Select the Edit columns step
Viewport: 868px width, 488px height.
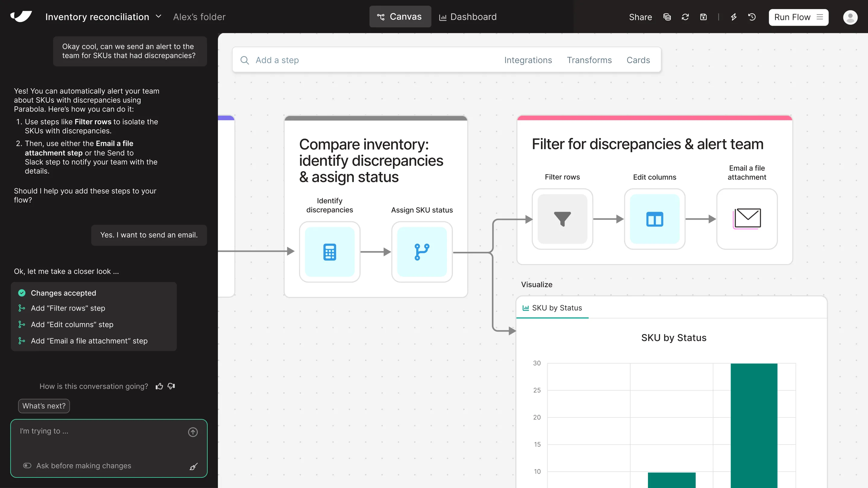pos(654,219)
